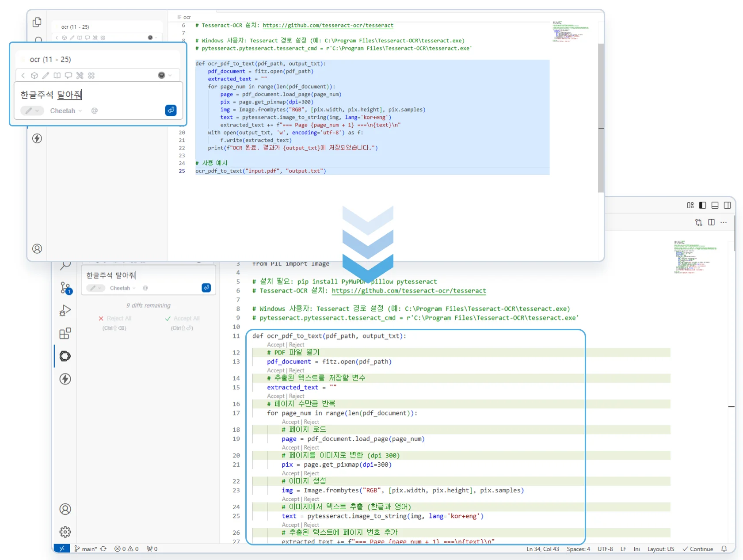Open the Extensions view in activity bar
This screenshot has width=743, height=560.
65,333
